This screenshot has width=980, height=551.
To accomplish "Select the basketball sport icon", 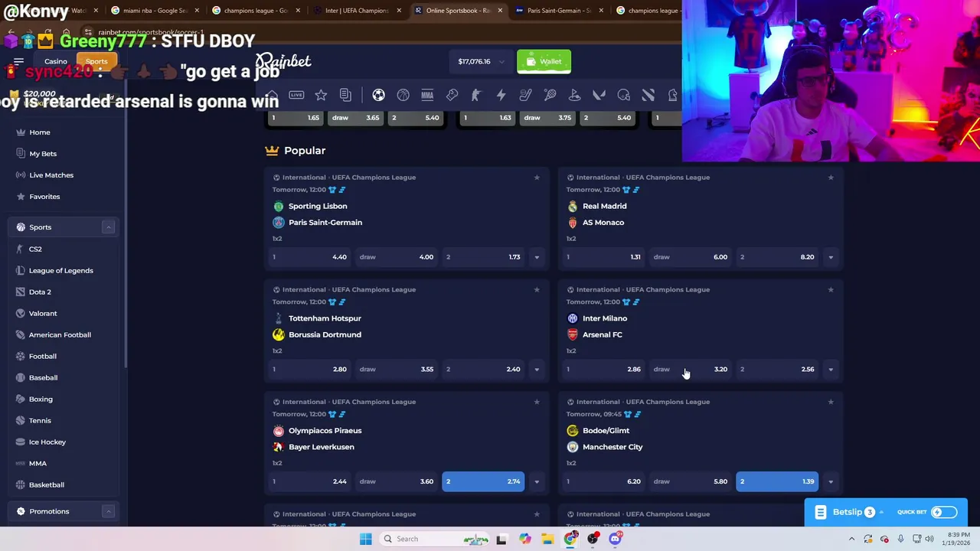I will coord(403,95).
